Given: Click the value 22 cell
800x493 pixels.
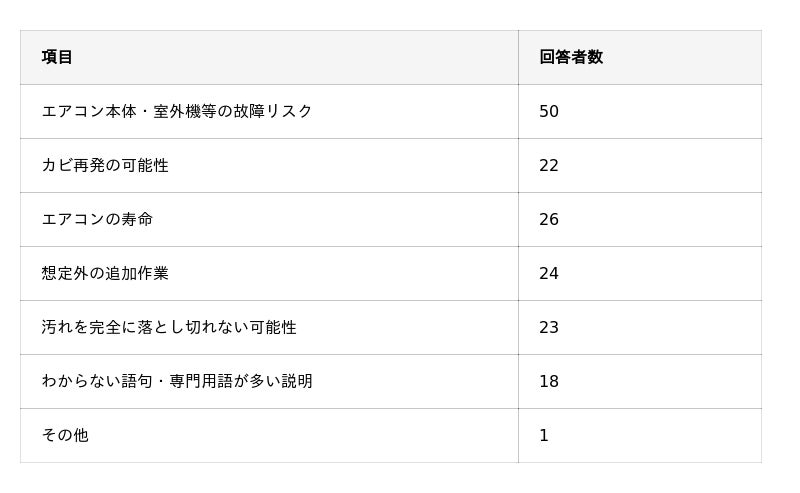Looking at the screenshot, I should (x=549, y=165).
